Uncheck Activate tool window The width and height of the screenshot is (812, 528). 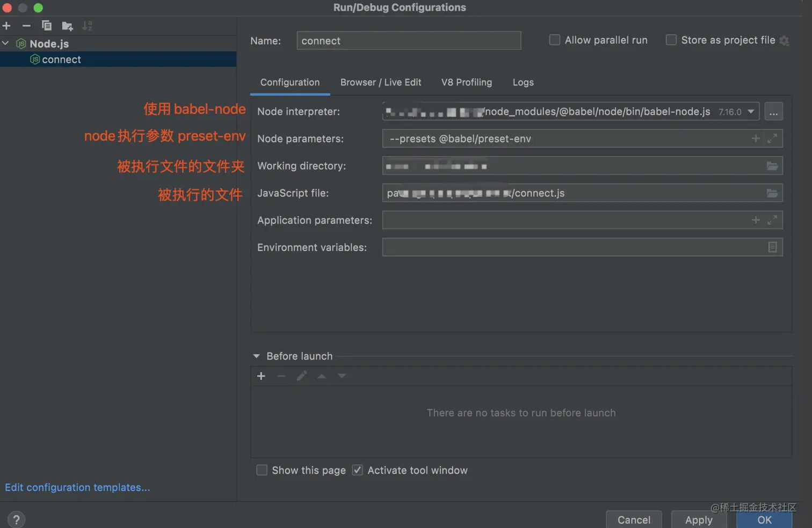pyautogui.click(x=357, y=471)
